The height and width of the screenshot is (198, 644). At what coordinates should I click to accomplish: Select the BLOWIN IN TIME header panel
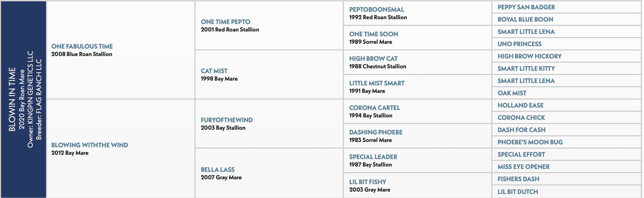(24, 99)
